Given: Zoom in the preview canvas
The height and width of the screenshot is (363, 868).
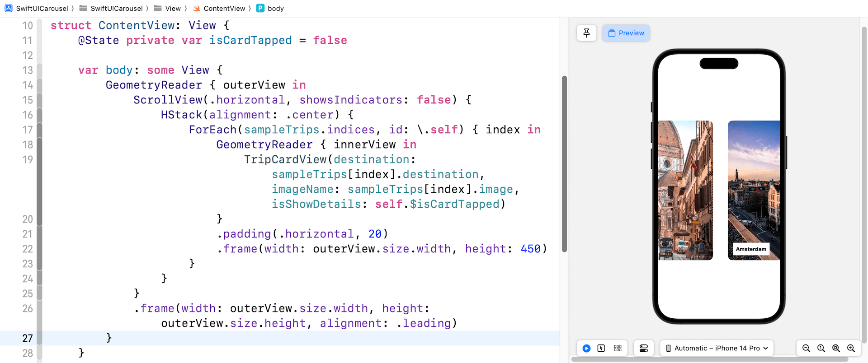Looking at the screenshot, I should click(851, 348).
